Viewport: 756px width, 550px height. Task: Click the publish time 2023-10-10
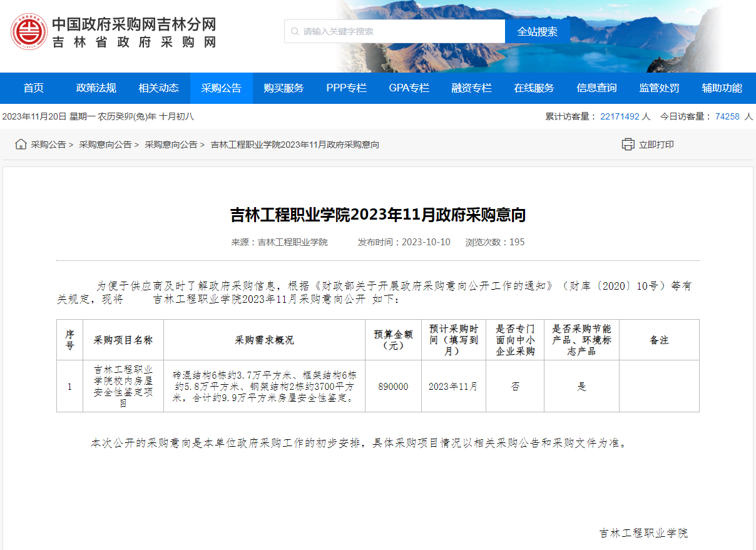426,242
